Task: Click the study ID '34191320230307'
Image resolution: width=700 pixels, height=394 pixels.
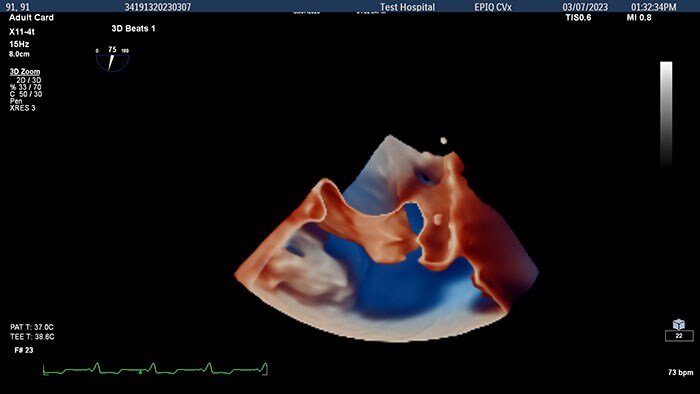Action: 158,7
